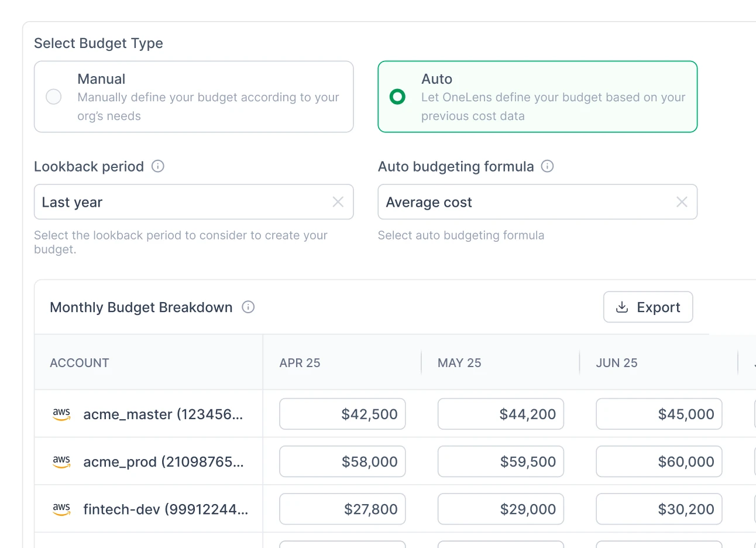Image resolution: width=756 pixels, height=548 pixels.
Task: Show Monthly Budget Breakdown info icon
Action: click(x=248, y=307)
